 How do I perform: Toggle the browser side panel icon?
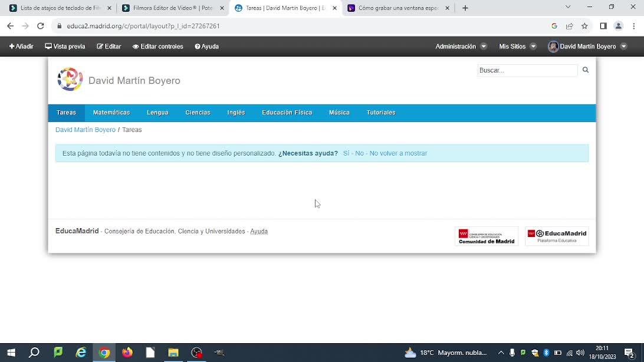(x=603, y=26)
